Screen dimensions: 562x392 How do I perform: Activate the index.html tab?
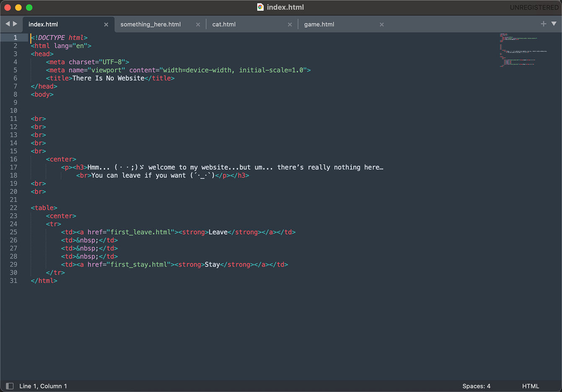(x=43, y=24)
